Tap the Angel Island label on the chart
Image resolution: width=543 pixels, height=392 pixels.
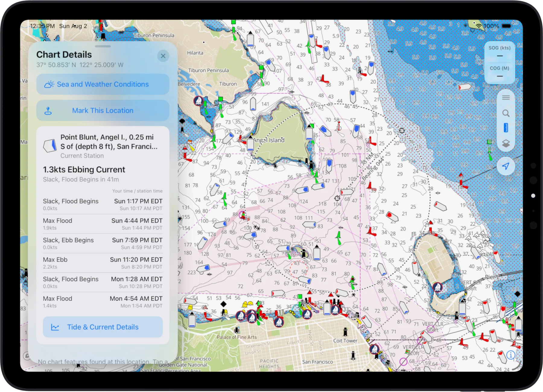click(x=269, y=140)
